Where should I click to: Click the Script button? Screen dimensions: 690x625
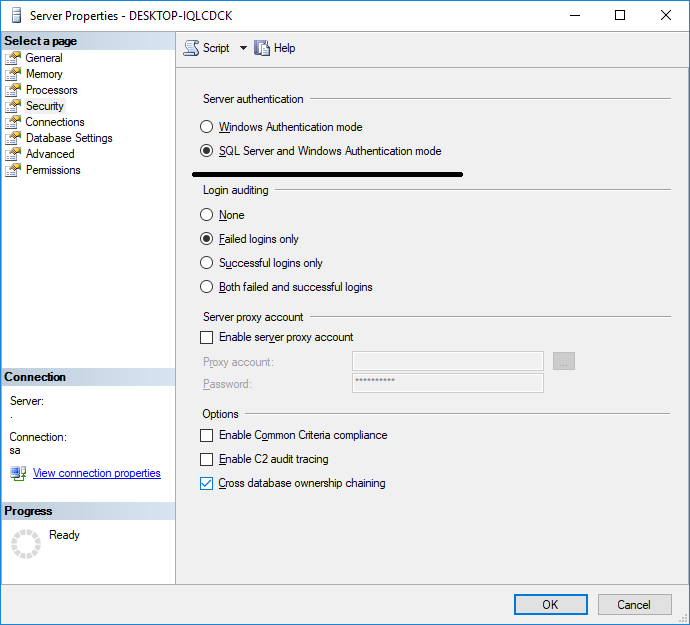pyautogui.click(x=207, y=48)
